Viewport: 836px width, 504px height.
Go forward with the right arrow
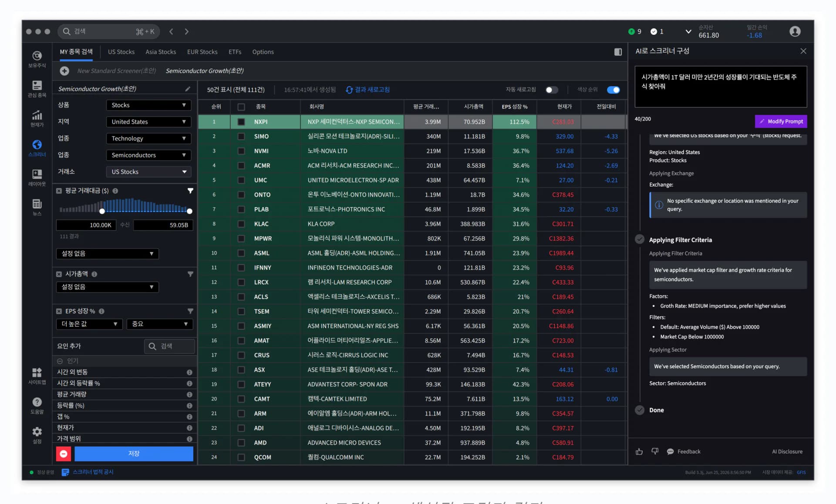point(186,31)
